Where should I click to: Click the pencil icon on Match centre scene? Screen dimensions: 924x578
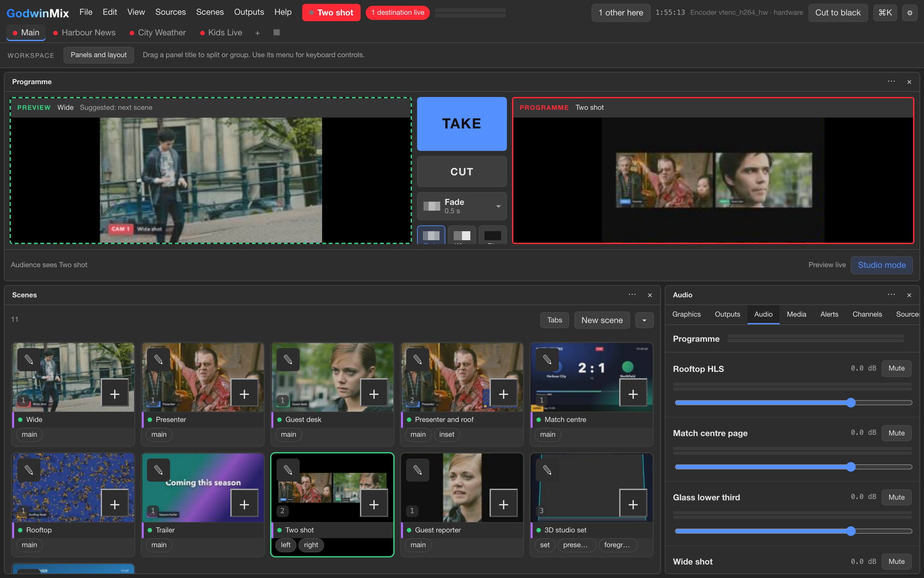pyautogui.click(x=547, y=359)
